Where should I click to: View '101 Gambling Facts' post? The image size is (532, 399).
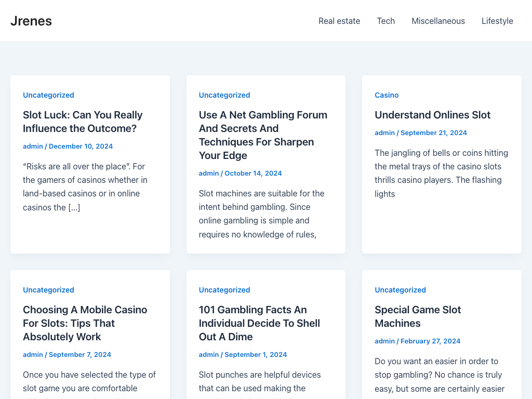point(259,323)
